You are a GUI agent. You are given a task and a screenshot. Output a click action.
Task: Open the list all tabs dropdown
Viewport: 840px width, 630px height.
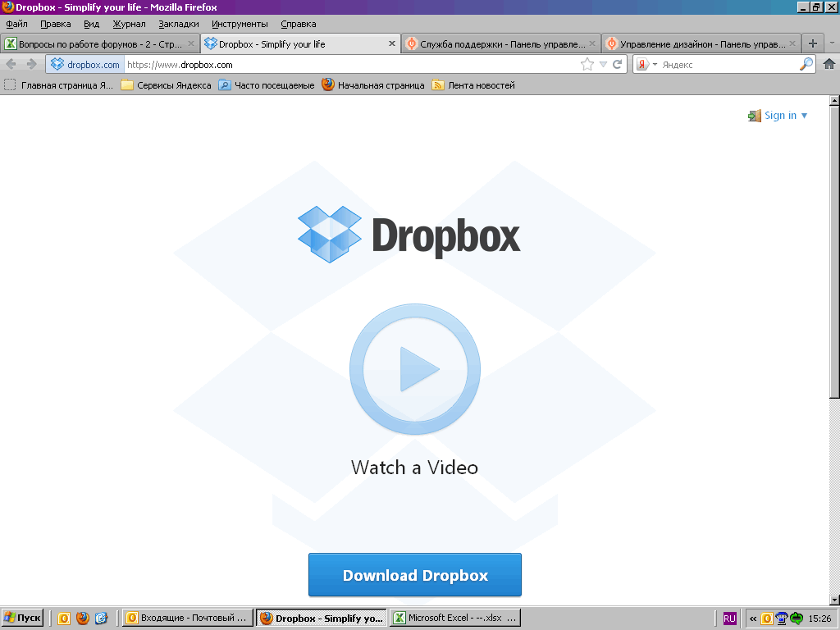click(832, 43)
